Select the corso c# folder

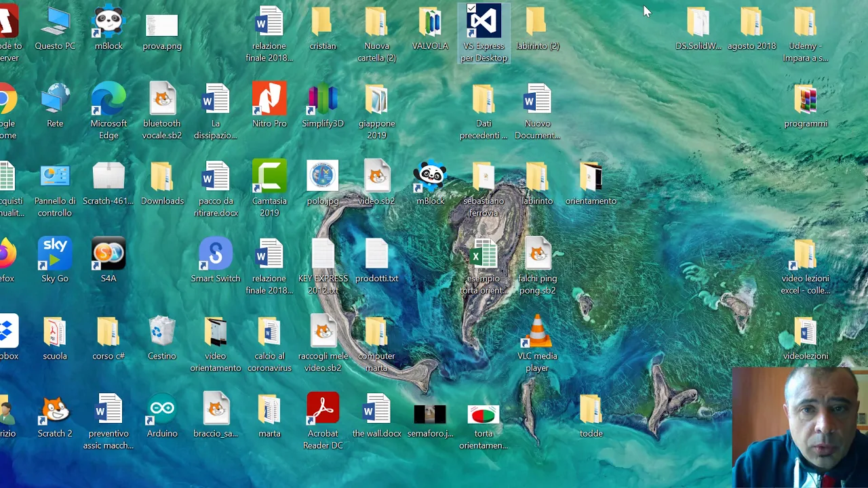pyautogui.click(x=108, y=338)
